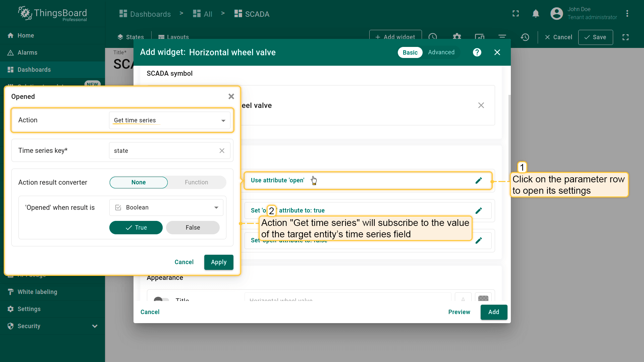The image size is (644, 362).
Task: Open the title color swatch
Action: 483,298
